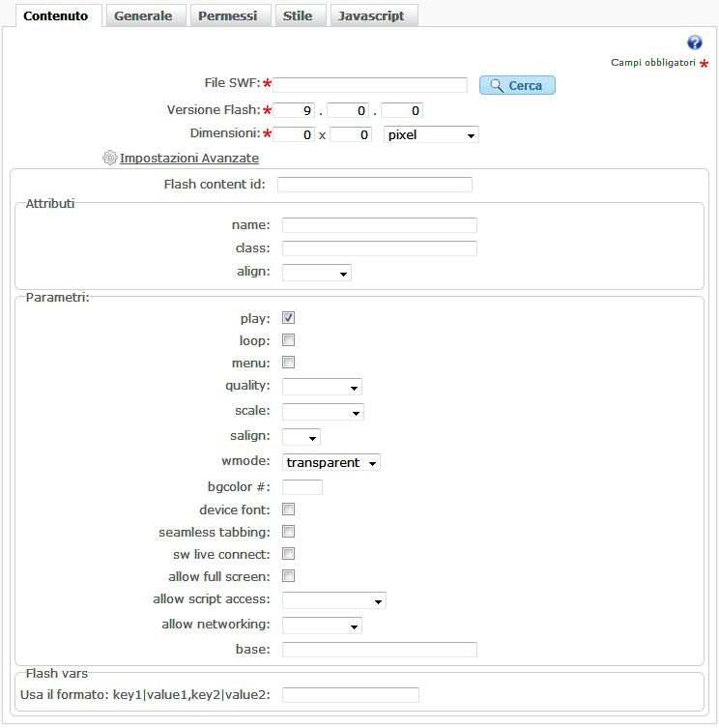719x728 pixels.
Task: Open the wmode transparent dropdown
Action: 331,462
